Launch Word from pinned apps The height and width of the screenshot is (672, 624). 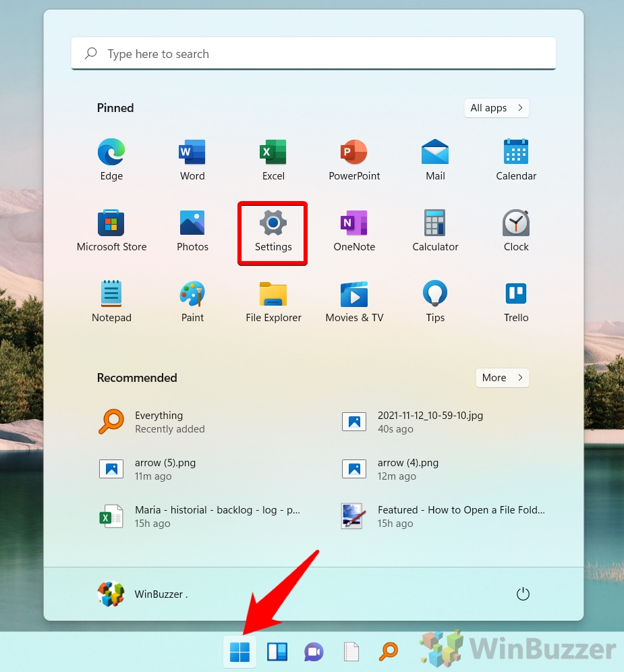[x=192, y=159]
